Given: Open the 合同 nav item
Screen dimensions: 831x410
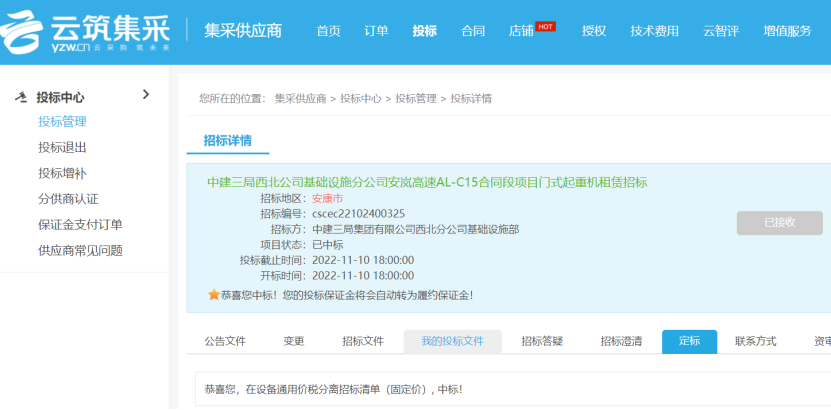Looking at the screenshot, I should click(473, 31).
